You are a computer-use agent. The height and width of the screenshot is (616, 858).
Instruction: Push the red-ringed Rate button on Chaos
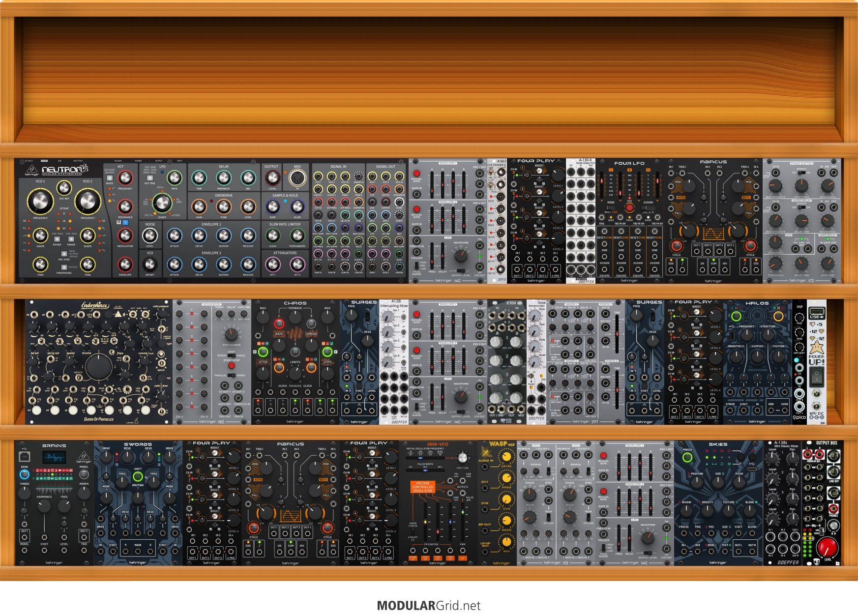(279, 323)
